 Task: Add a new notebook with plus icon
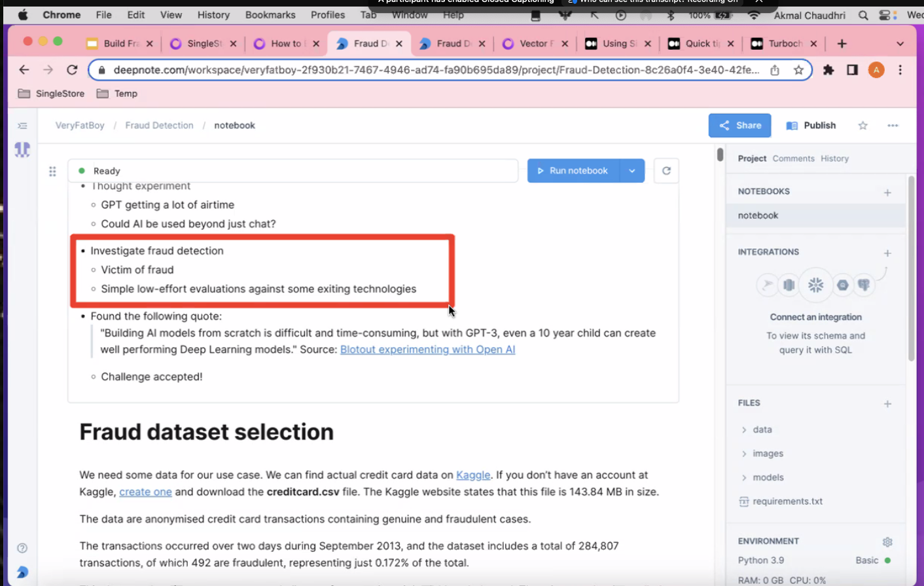coord(887,192)
